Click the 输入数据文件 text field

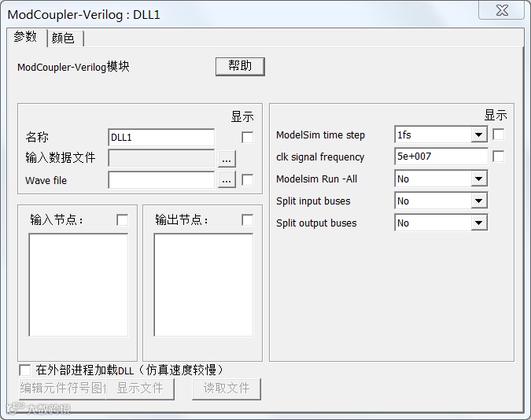[x=161, y=158]
